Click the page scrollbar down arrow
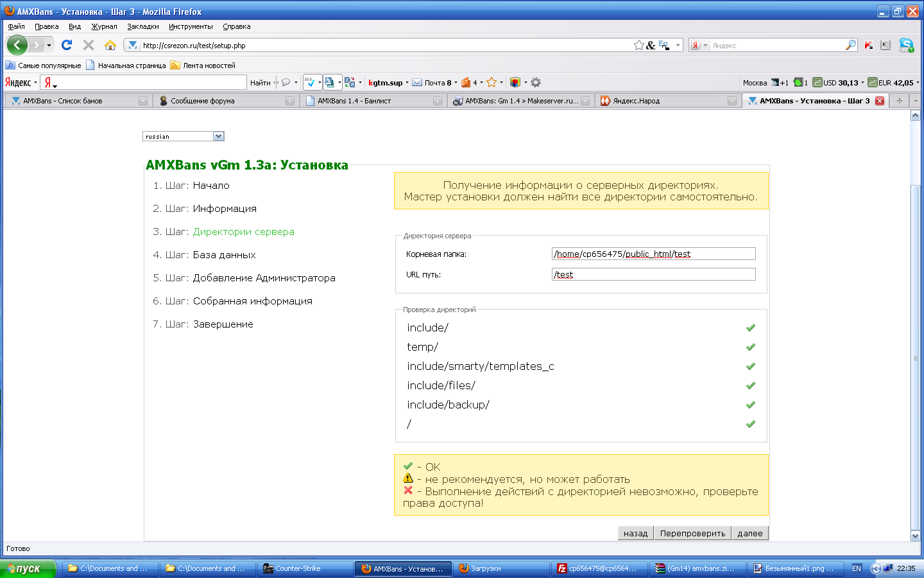The height and width of the screenshot is (578, 924). (x=916, y=536)
